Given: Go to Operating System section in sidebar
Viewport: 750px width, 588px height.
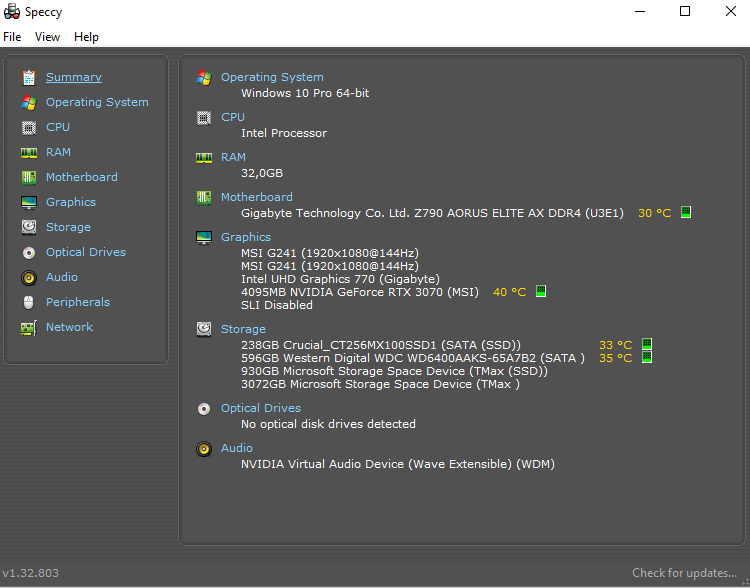Looking at the screenshot, I should click(97, 102).
